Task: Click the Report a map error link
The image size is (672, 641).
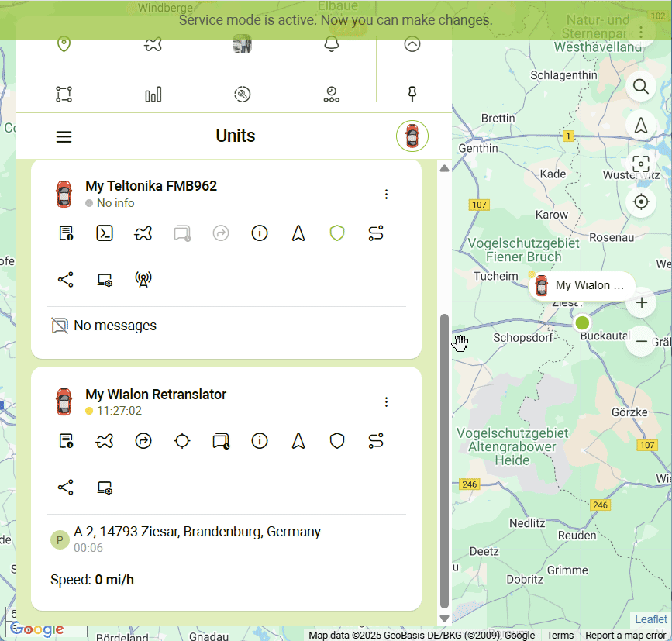Action: (x=625, y=636)
